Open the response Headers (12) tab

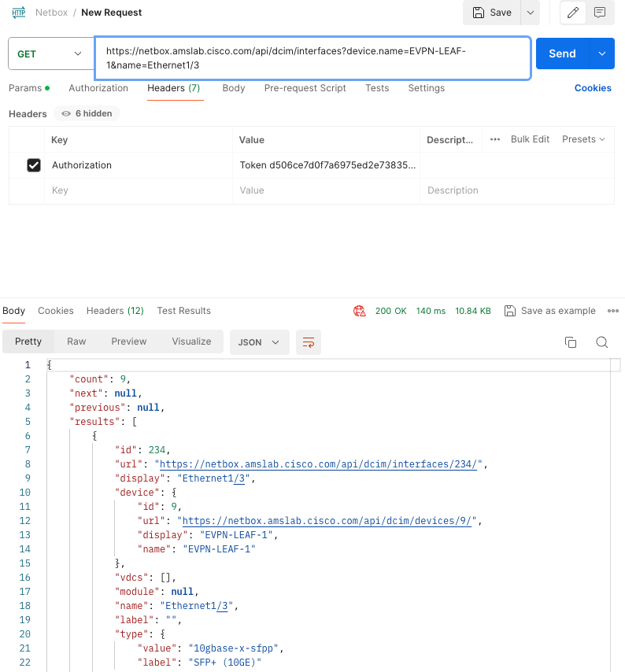pos(115,311)
